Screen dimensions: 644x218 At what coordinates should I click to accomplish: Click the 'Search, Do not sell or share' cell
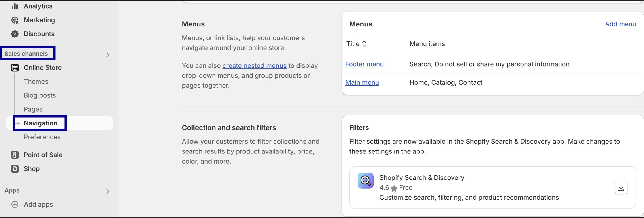click(x=489, y=64)
